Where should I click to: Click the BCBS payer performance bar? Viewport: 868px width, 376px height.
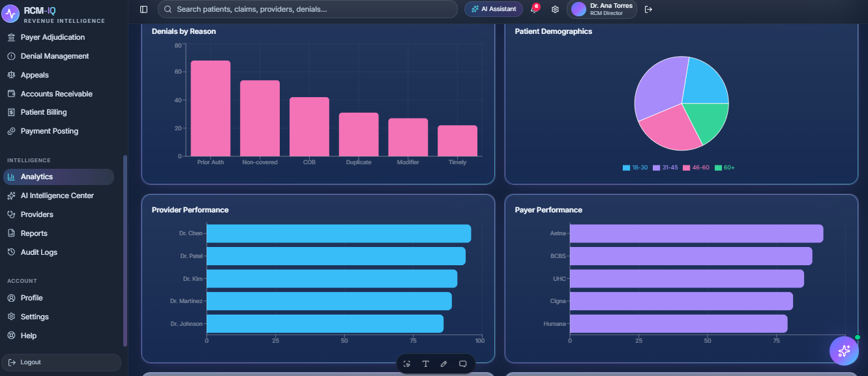click(691, 256)
